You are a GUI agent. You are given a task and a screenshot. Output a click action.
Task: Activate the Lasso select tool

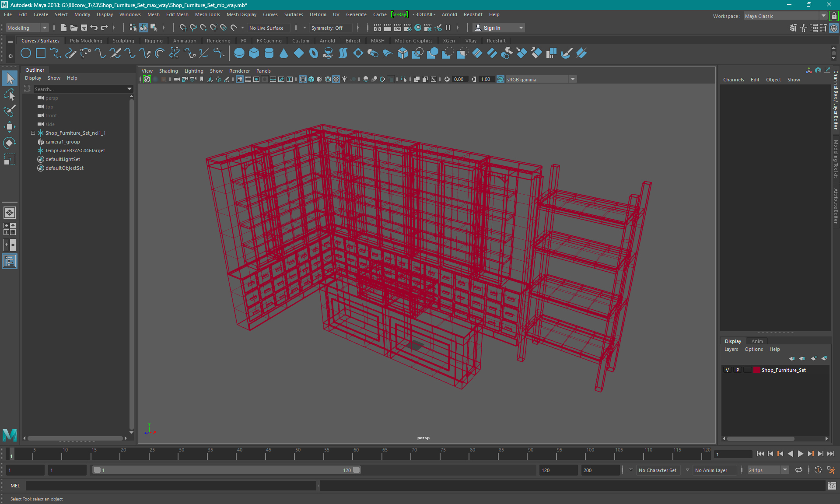10,94
